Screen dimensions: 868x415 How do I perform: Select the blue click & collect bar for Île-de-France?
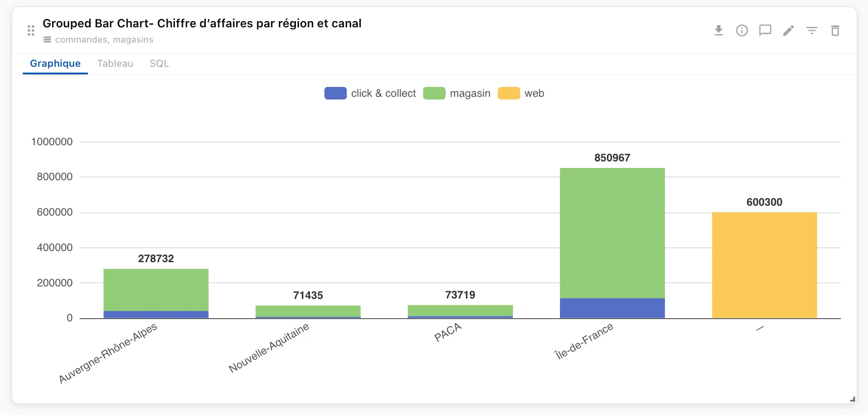tap(612, 308)
